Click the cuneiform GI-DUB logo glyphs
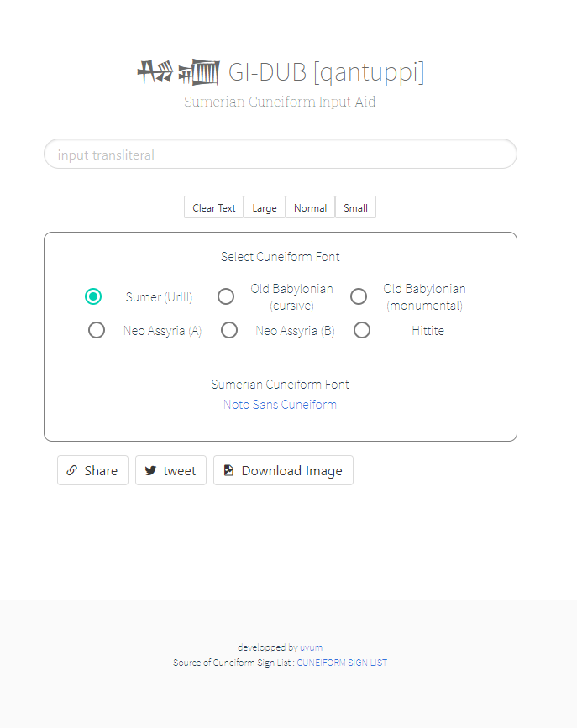The width and height of the screenshot is (577, 728). coord(178,72)
